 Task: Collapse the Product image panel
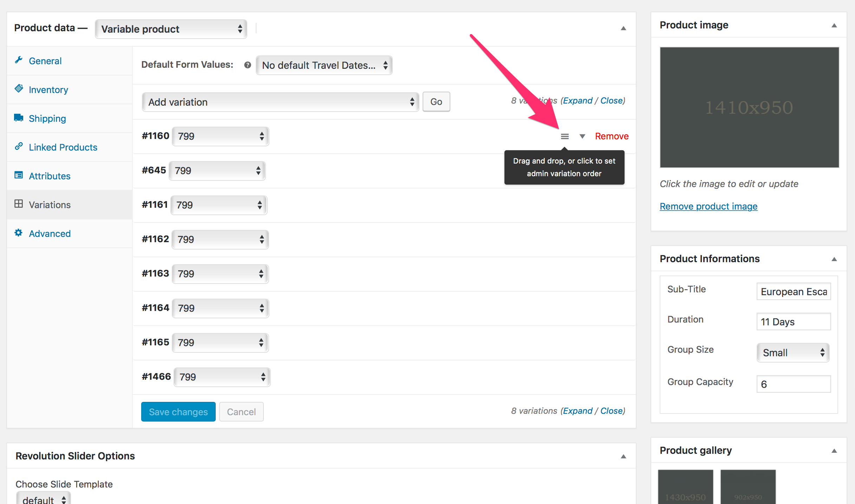click(x=834, y=25)
